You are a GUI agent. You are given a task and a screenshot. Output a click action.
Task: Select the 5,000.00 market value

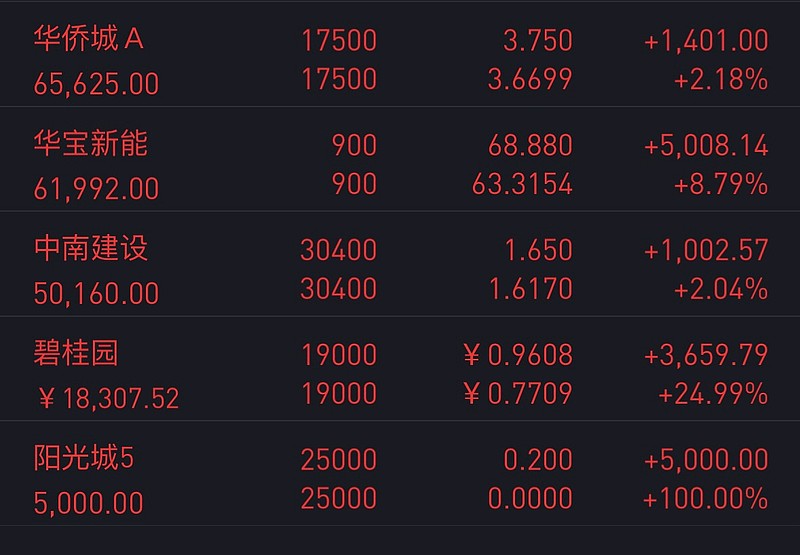[x=89, y=503]
